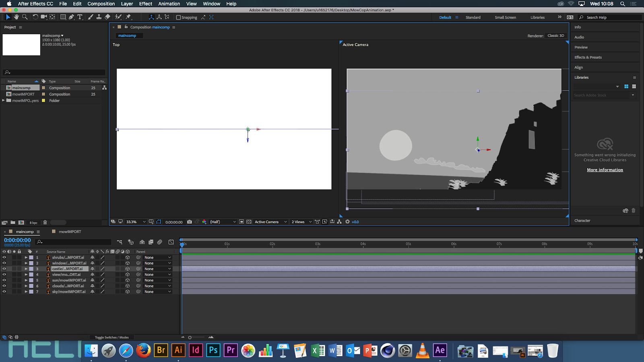Toggle 3D layer switch for window layer

coord(128,263)
